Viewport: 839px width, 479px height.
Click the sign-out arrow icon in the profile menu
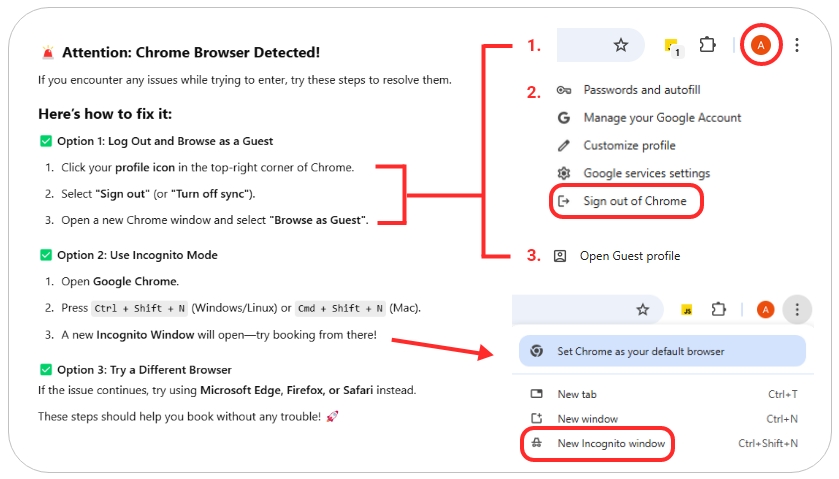tap(563, 201)
